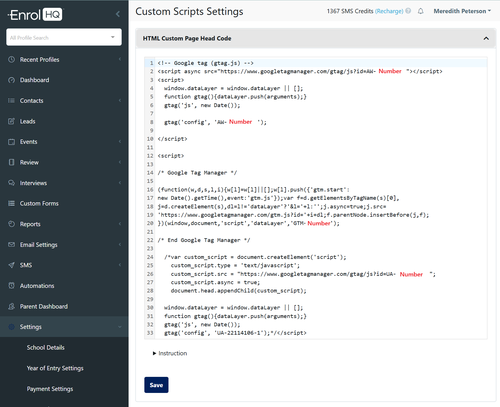Open the notifications bell icon
Viewport: 500px width, 407px height.
point(421,11)
